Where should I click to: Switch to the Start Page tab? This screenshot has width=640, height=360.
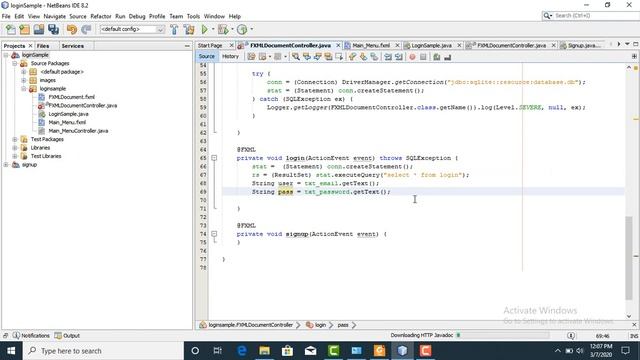point(211,45)
